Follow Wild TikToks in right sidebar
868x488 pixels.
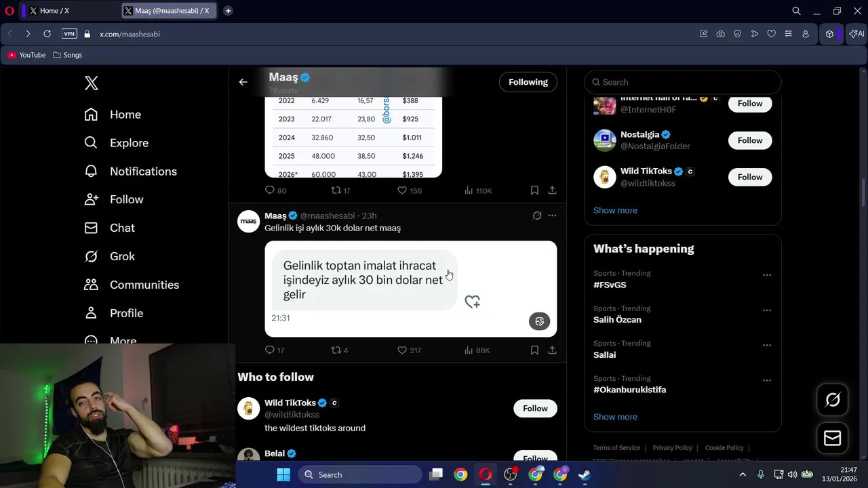pos(750,177)
